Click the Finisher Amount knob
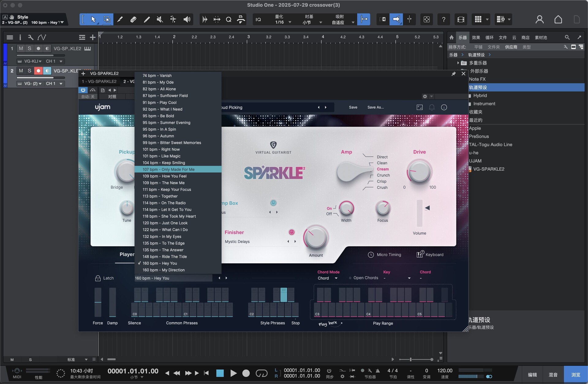The height and width of the screenshot is (384, 588). (x=316, y=238)
